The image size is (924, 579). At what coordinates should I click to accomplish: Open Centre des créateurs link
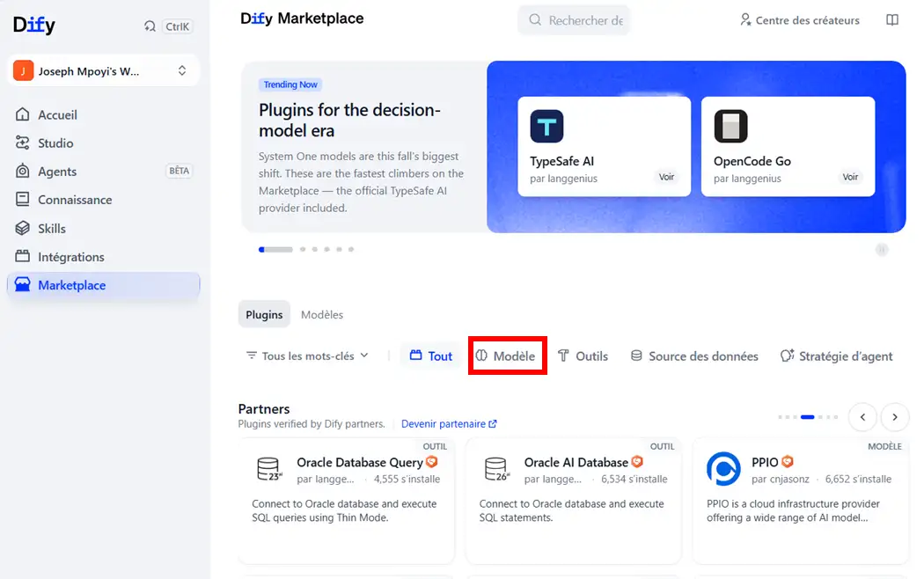pyautogui.click(x=800, y=20)
